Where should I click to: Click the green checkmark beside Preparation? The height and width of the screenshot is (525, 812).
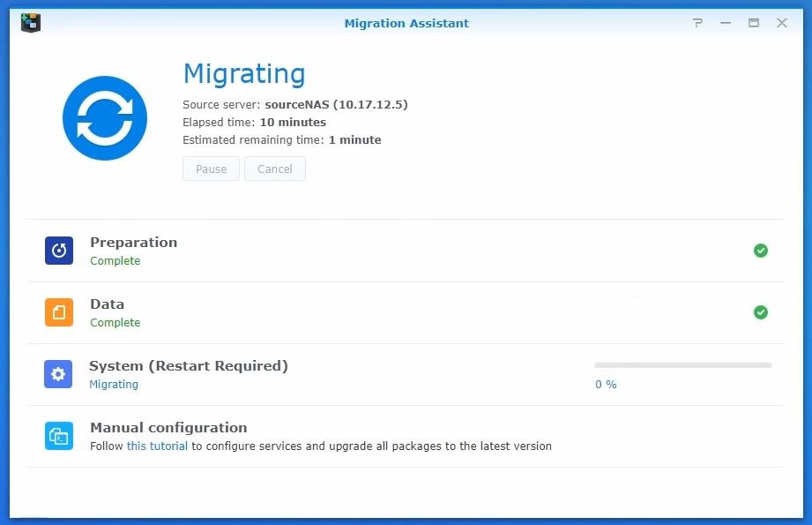coord(760,251)
